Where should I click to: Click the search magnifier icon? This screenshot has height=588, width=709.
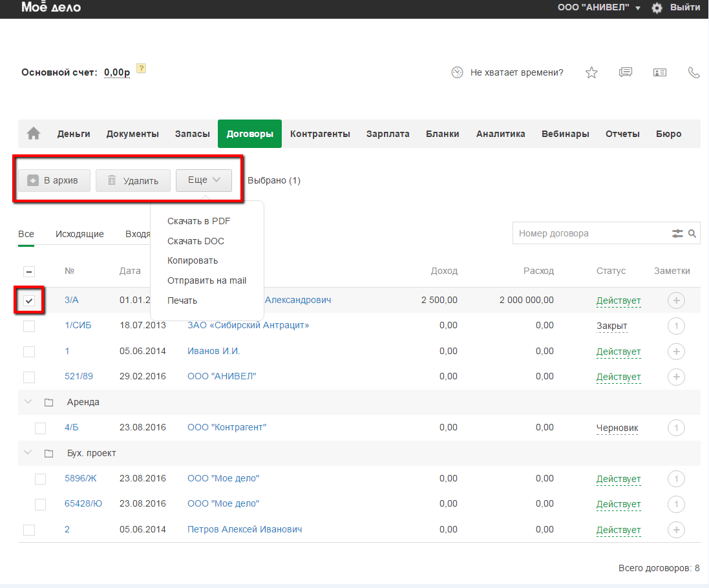point(692,233)
